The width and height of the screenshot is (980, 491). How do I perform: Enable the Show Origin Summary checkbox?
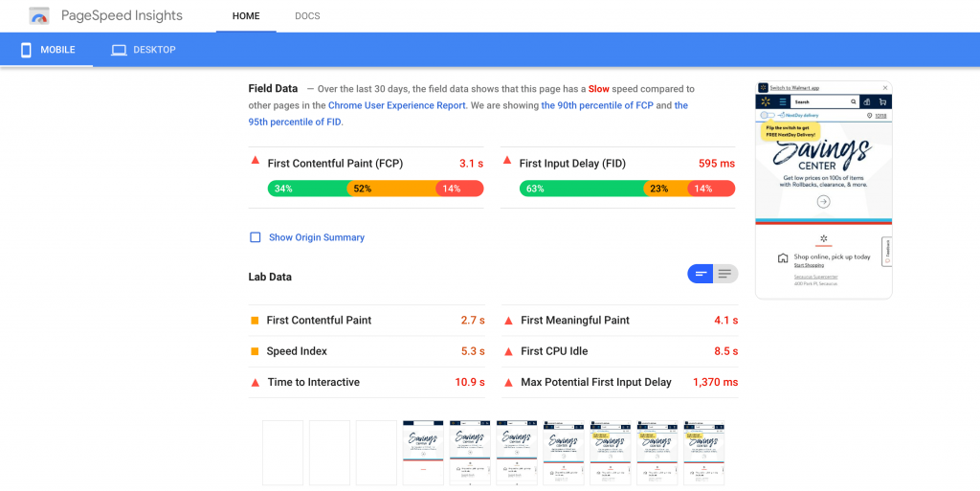255,237
